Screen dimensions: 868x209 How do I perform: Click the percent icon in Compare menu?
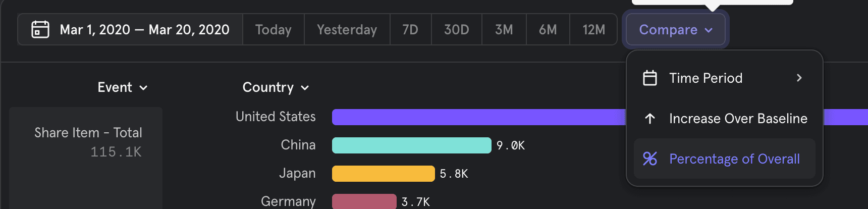[650, 159]
